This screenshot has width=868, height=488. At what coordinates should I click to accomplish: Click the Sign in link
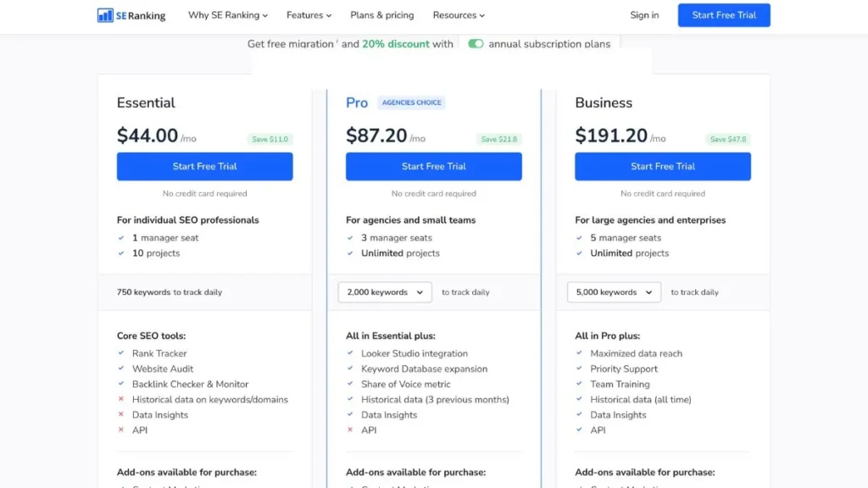(644, 14)
